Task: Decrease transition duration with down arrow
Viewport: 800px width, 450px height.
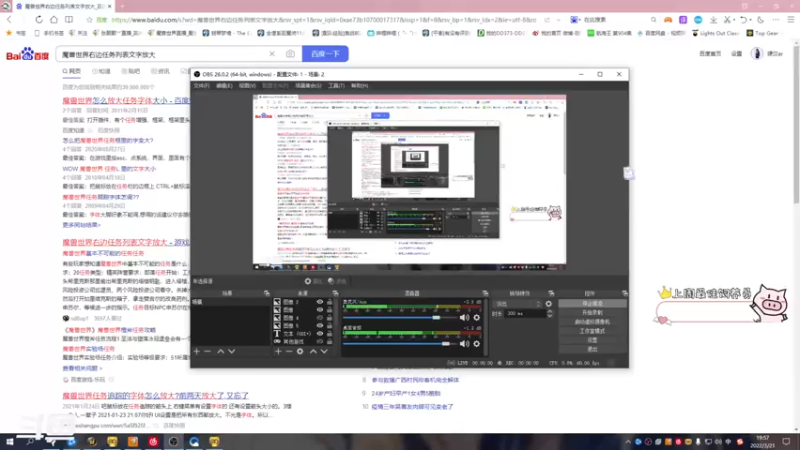Action: (x=549, y=316)
